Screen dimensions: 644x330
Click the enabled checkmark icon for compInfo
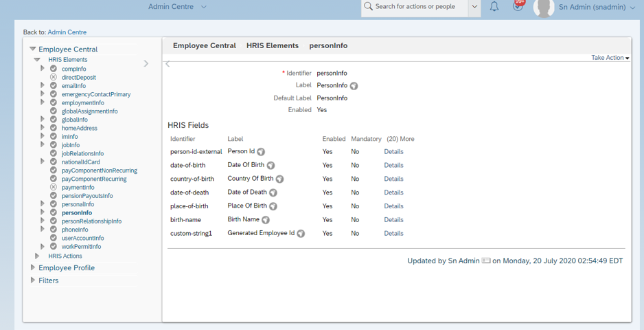coord(54,69)
